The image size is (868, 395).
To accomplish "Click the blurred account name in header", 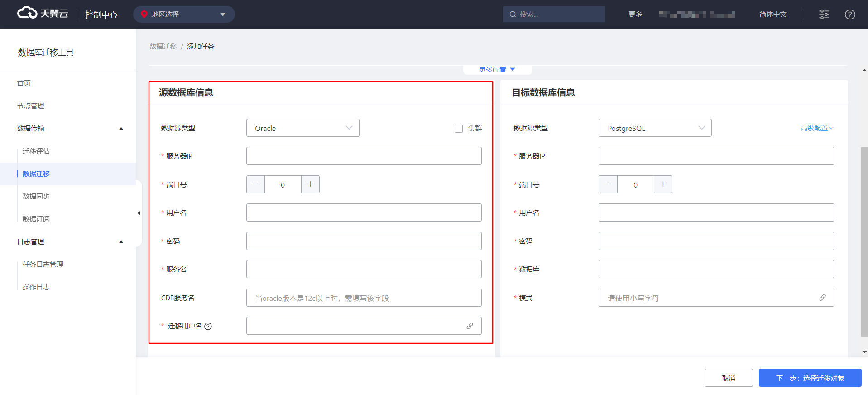I will [x=697, y=14].
